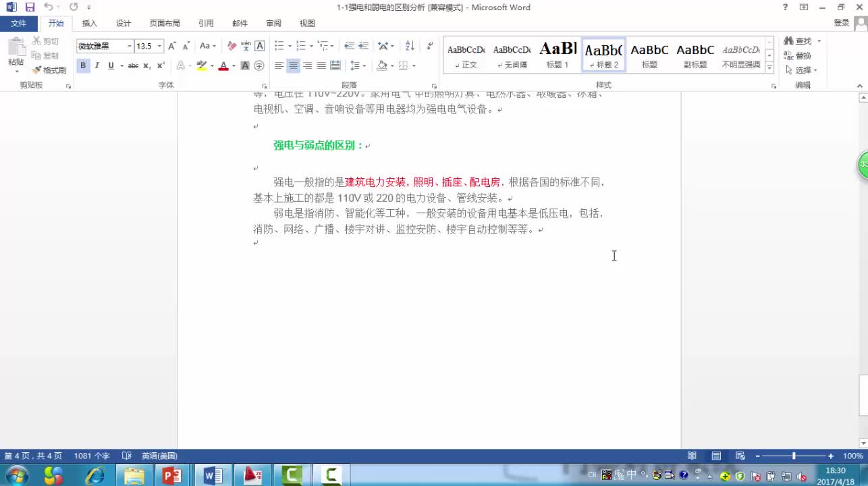Open the 页面布局 ribbon tab

[165, 23]
